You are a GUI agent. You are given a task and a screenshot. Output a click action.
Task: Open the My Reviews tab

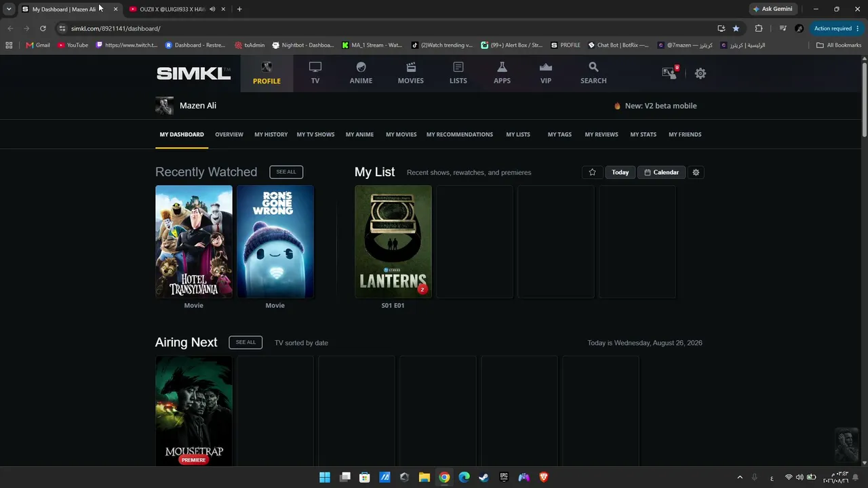pyautogui.click(x=601, y=134)
